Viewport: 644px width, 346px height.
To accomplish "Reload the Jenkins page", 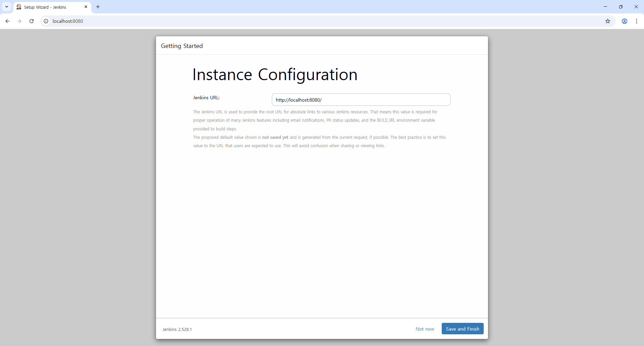I will coord(32,21).
